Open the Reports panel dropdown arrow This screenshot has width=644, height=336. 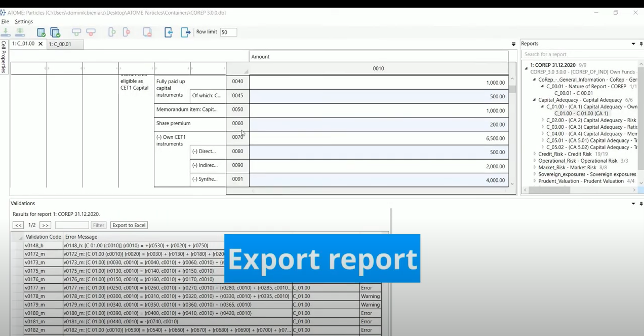pos(633,44)
